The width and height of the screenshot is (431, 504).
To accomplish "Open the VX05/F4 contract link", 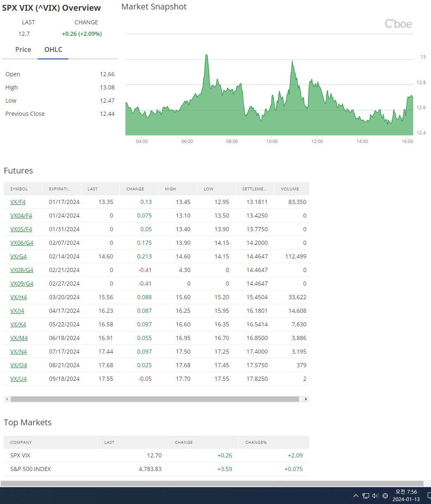I will coord(21,229).
